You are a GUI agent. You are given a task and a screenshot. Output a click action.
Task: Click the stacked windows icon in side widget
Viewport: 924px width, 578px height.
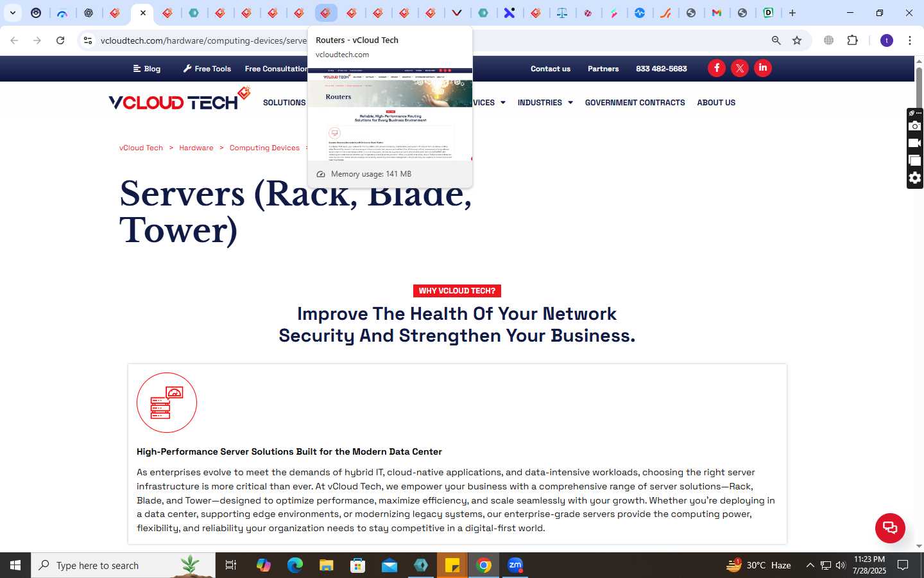915,161
